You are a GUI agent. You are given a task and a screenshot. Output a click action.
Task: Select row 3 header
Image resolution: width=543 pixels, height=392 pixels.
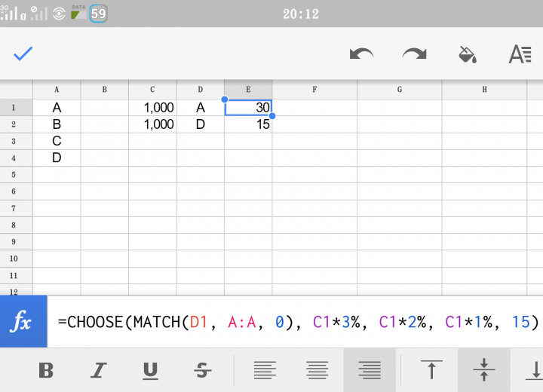pos(17,141)
